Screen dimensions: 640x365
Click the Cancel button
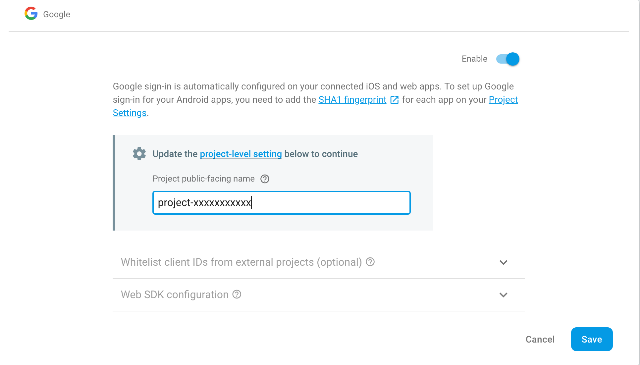click(540, 339)
